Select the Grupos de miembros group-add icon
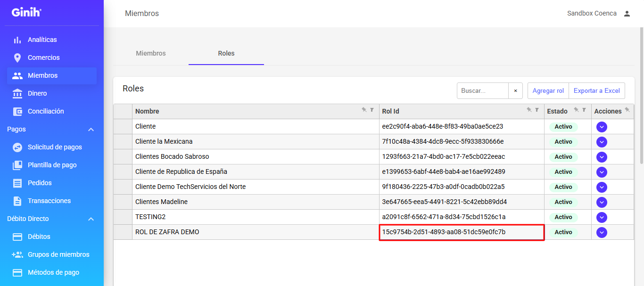This screenshot has height=286, width=644. [x=17, y=254]
